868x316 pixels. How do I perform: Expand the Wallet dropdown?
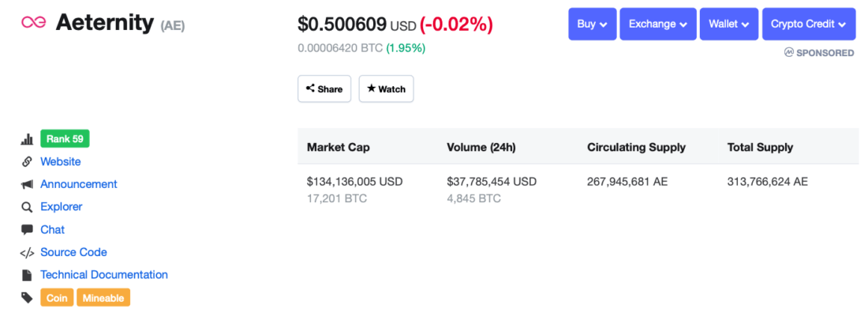pos(728,24)
